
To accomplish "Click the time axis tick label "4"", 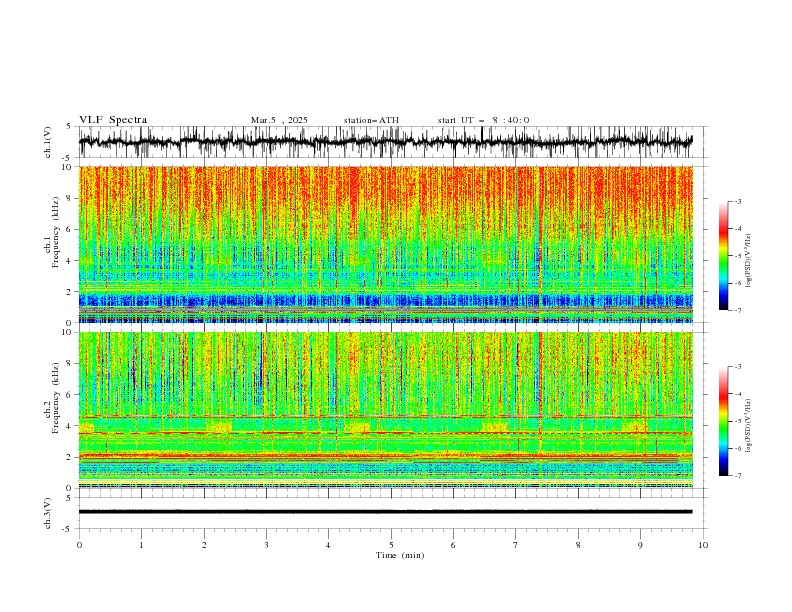I will coord(328,545).
